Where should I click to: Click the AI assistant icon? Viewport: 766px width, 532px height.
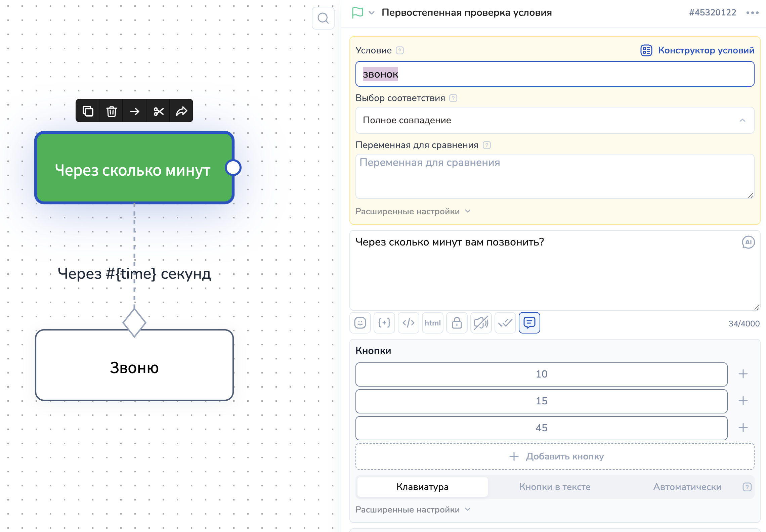coord(748,242)
